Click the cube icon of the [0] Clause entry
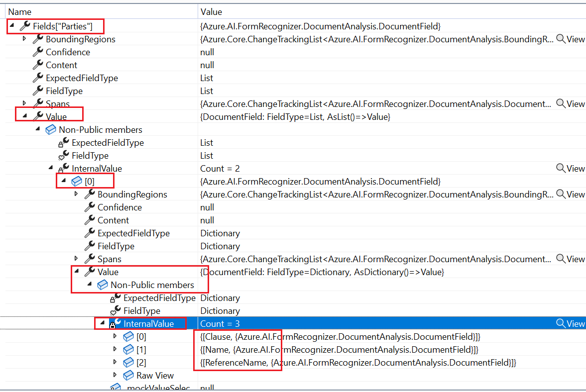 tap(128, 336)
